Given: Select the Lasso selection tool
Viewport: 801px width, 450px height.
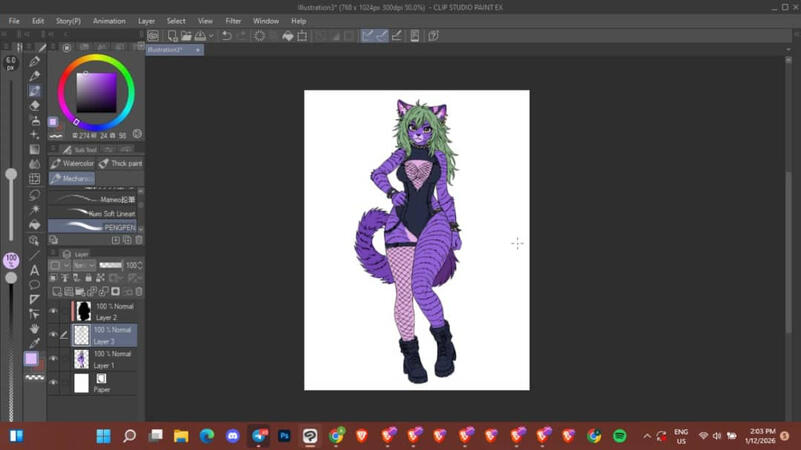Looking at the screenshot, I should pos(34,195).
